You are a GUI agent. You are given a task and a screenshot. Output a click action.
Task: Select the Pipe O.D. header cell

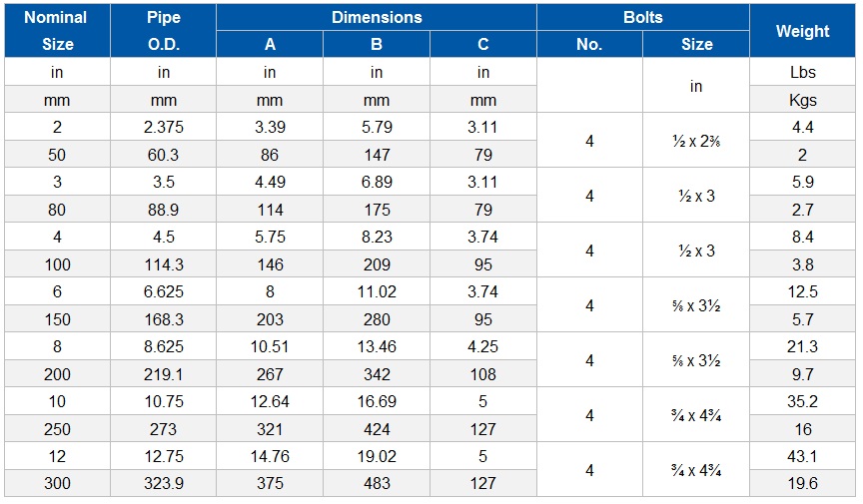tap(164, 31)
